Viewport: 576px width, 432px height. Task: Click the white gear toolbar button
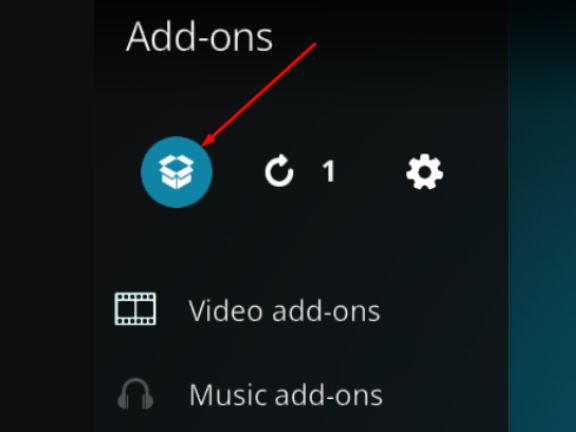pyautogui.click(x=425, y=172)
